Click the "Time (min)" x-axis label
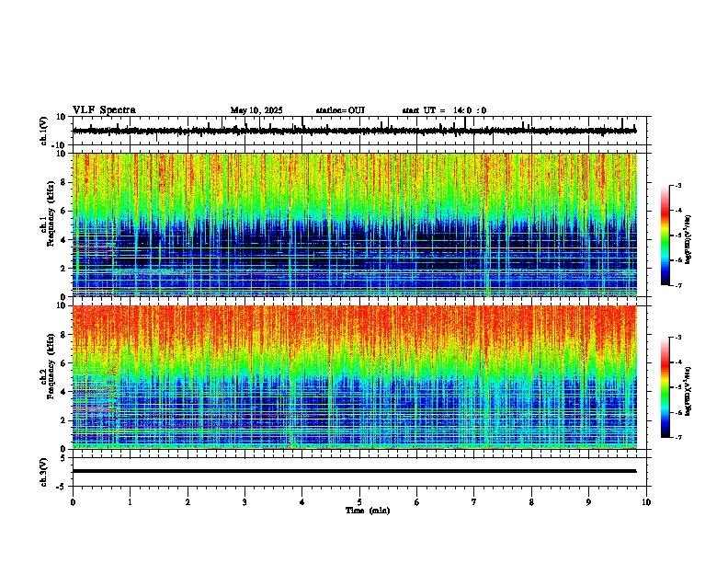The image size is (728, 563). pyautogui.click(x=368, y=511)
